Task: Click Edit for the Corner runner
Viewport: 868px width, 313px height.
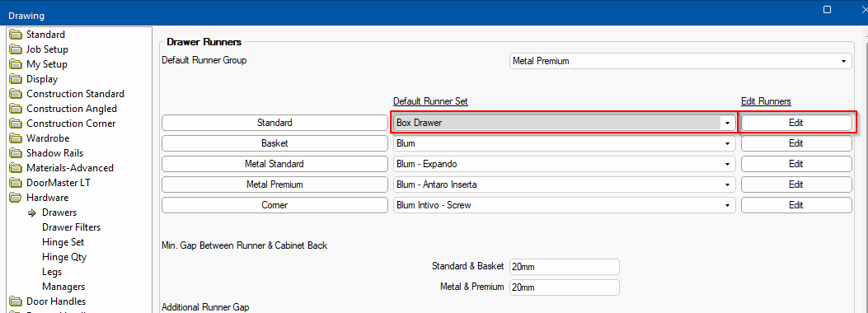Action: 796,205
